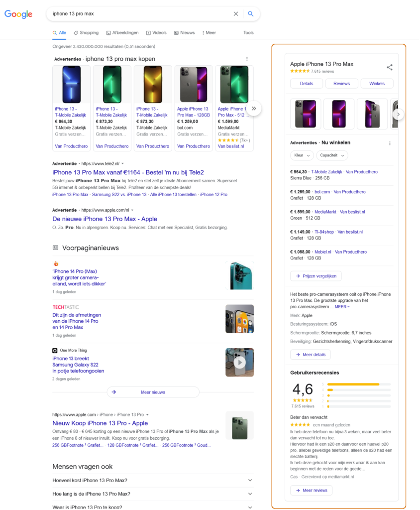Open Techtastic article on iPhone 14 Pro afmetingen
The image size is (420, 510).
tap(77, 321)
